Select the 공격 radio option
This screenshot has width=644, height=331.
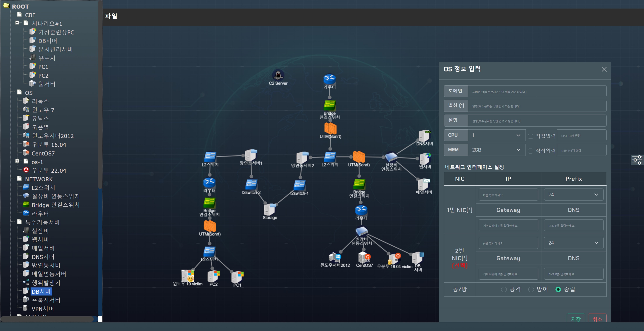[504, 289]
